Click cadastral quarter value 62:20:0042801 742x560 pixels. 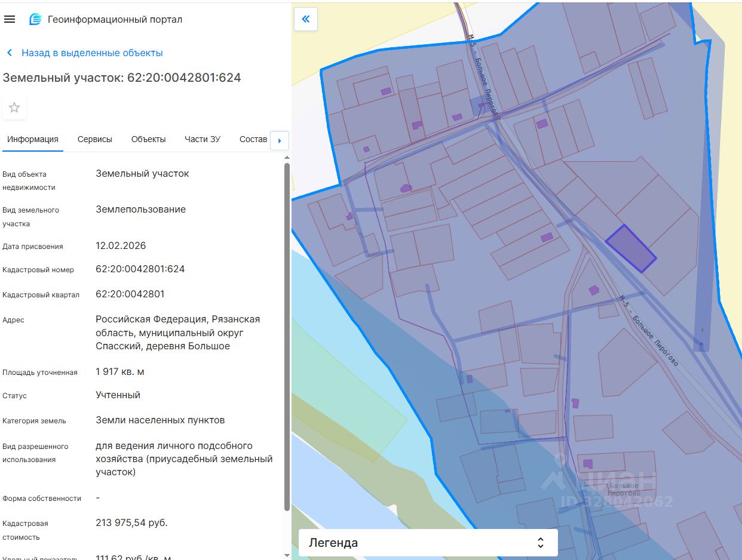tap(130, 294)
